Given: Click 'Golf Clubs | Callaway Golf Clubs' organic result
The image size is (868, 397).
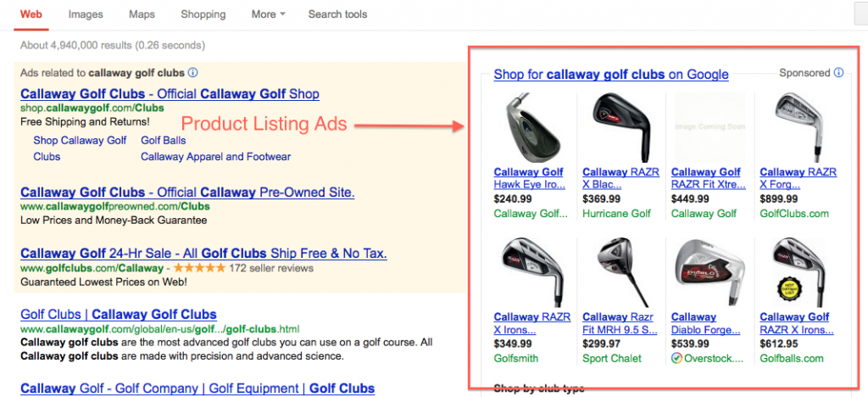Looking at the screenshot, I should 119,315.
